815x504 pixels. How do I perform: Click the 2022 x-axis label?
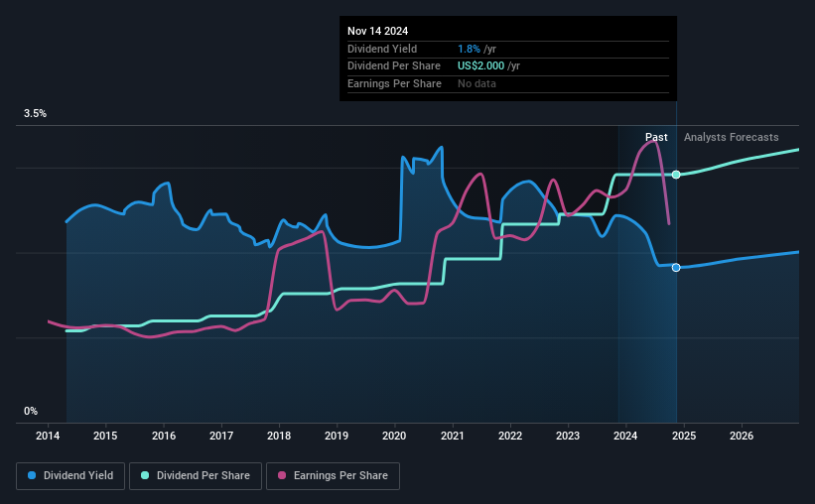tap(510, 436)
